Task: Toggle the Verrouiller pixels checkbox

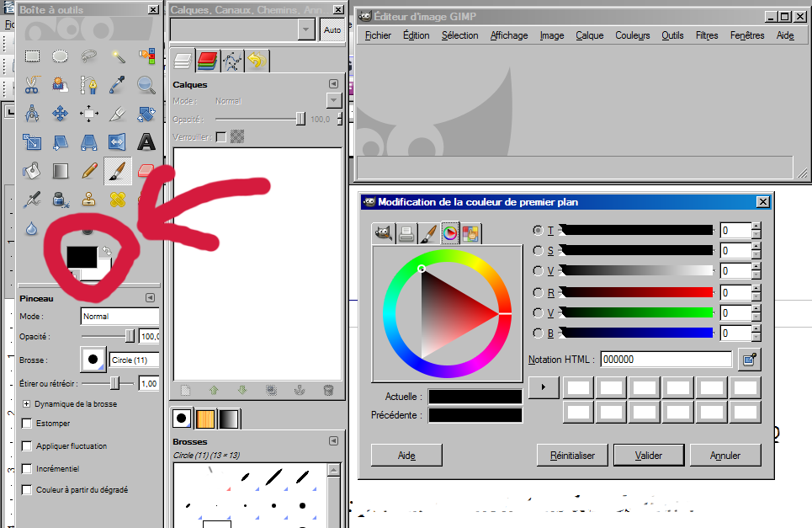Action: pyautogui.click(x=221, y=136)
